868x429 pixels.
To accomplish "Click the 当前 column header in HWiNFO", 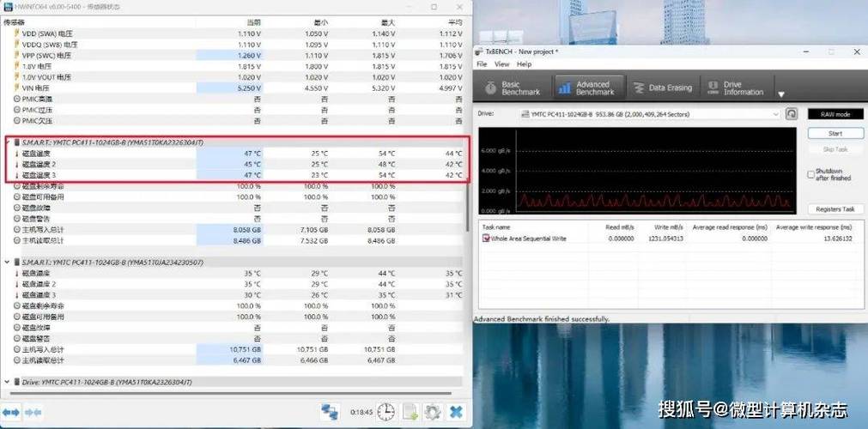I will click(x=253, y=22).
